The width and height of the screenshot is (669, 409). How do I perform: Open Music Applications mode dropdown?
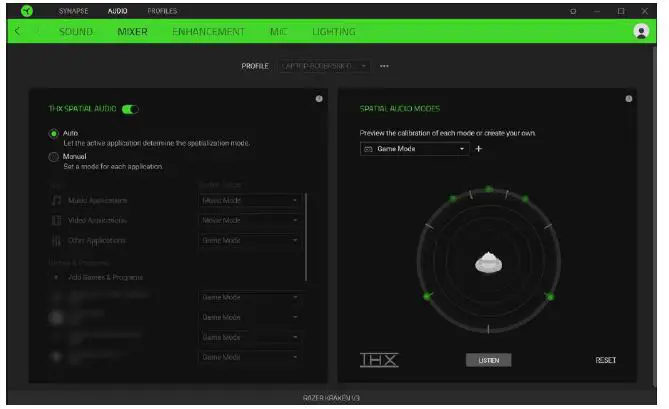click(x=250, y=200)
